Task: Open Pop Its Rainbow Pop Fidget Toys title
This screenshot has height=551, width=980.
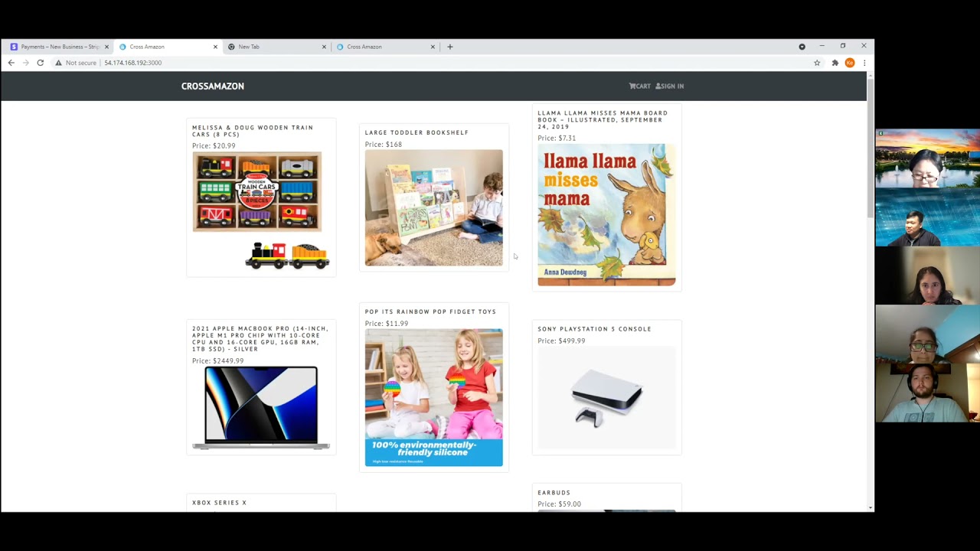Action: 430,311
